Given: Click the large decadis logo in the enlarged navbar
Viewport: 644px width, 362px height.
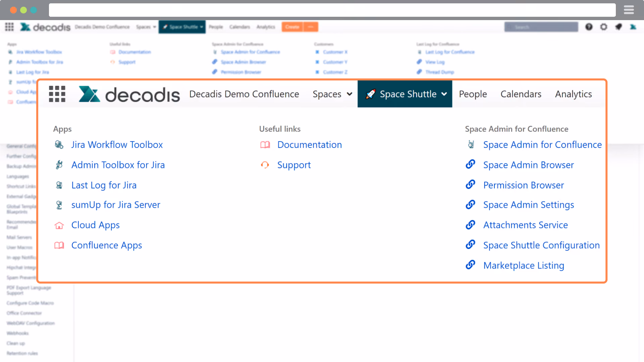Looking at the screenshot, I should pyautogui.click(x=129, y=94).
